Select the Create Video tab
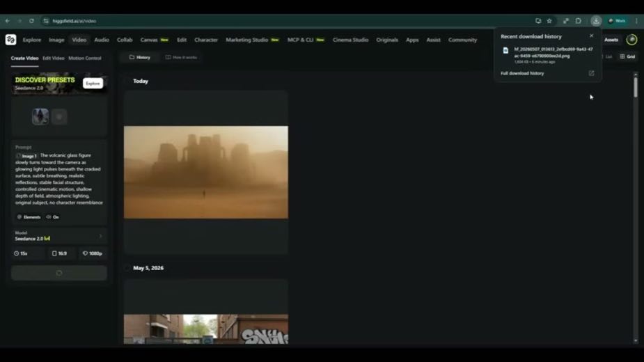Viewport: 644px width, 362px height. (24, 58)
